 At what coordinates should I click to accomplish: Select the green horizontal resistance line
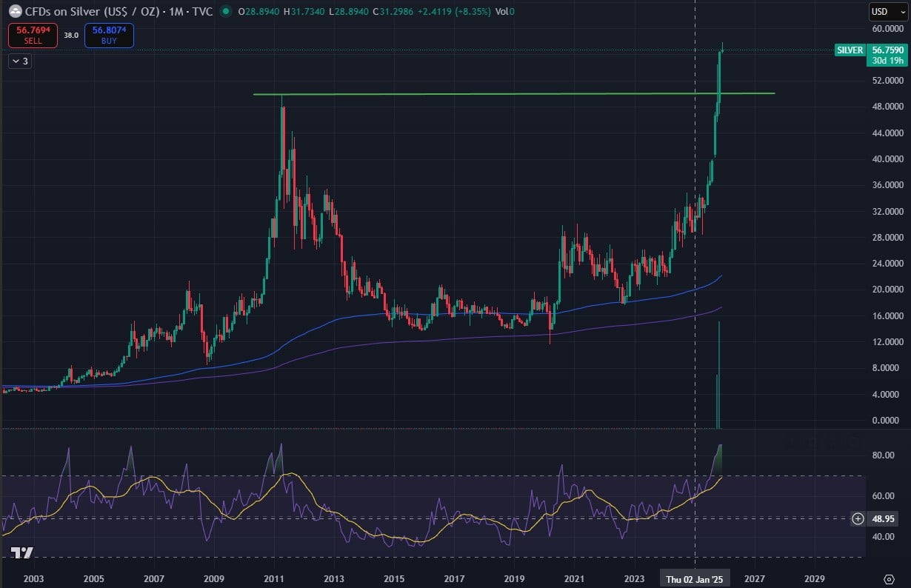[x=481, y=94]
